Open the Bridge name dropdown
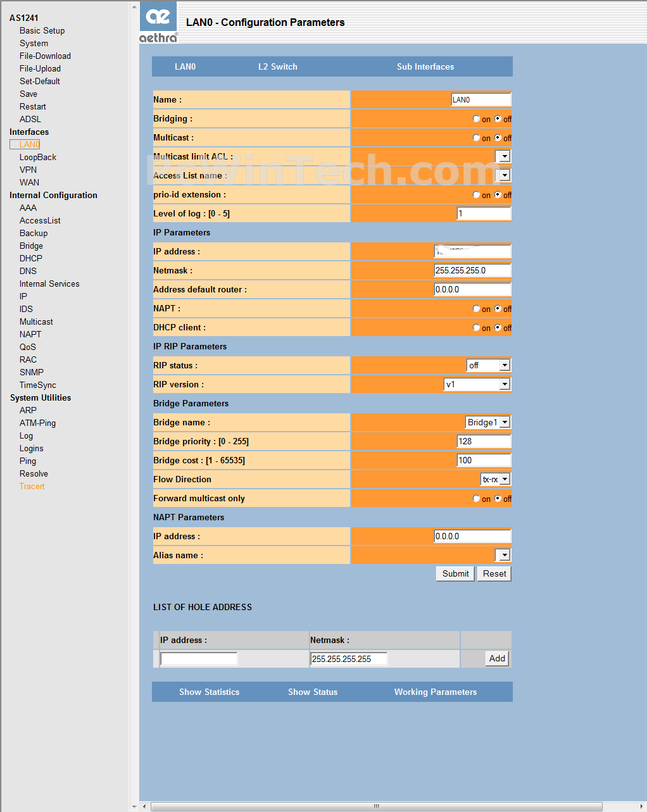The width and height of the screenshot is (647, 812). pyautogui.click(x=487, y=422)
